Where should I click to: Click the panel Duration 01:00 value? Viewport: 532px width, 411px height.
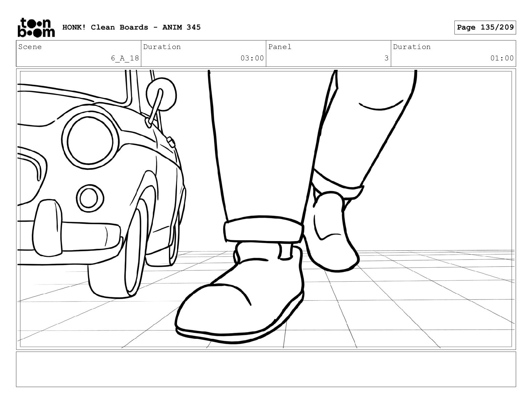pyautogui.click(x=502, y=58)
